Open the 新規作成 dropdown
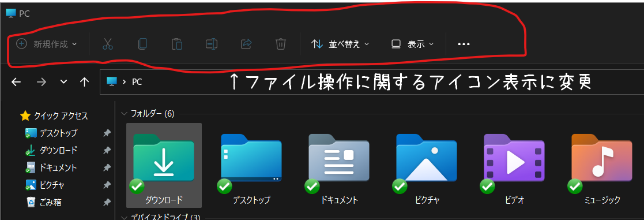This screenshot has width=644, height=220. tap(47, 43)
